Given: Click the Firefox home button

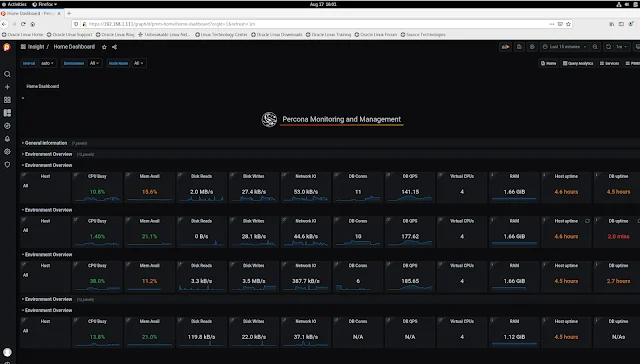Looking at the screenshot, I should click(x=33, y=24).
